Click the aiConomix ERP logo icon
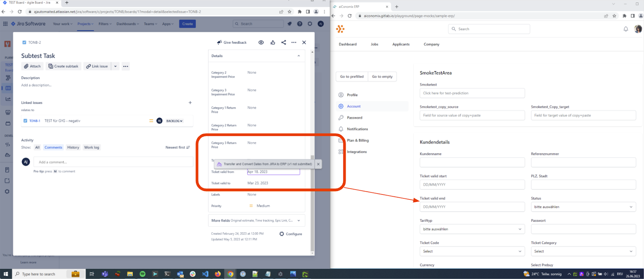The height and width of the screenshot is (279, 644). [x=341, y=29]
